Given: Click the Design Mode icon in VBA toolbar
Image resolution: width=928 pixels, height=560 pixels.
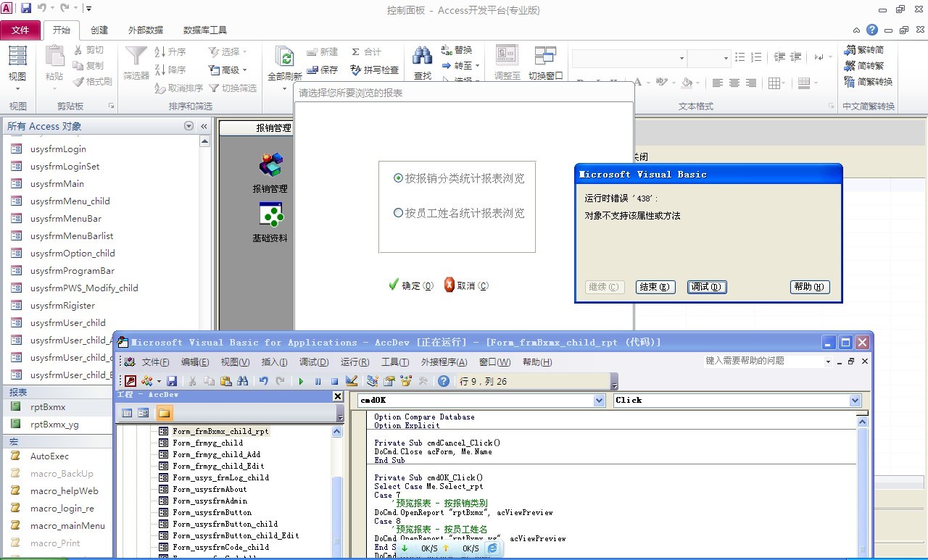Looking at the screenshot, I should click(x=352, y=381).
